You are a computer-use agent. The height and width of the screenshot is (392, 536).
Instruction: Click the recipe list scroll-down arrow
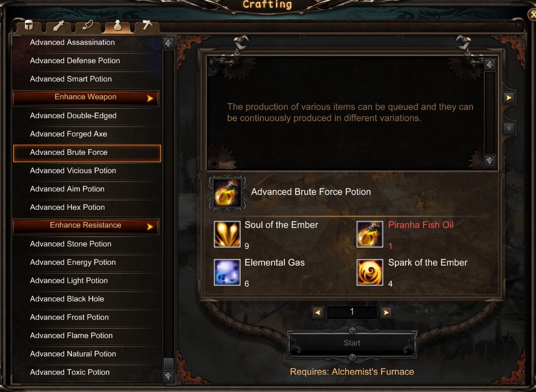(168, 376)
